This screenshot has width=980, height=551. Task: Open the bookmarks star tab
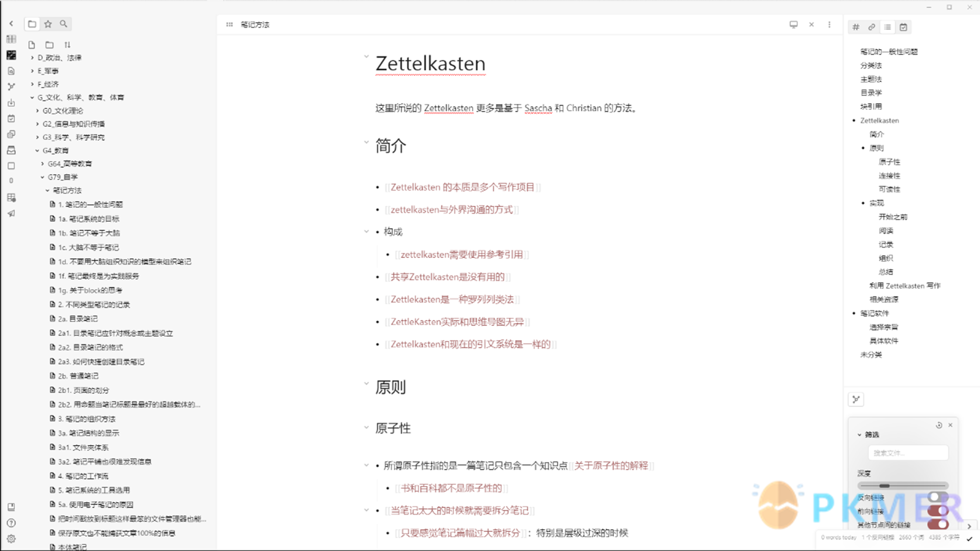point(48,24)
